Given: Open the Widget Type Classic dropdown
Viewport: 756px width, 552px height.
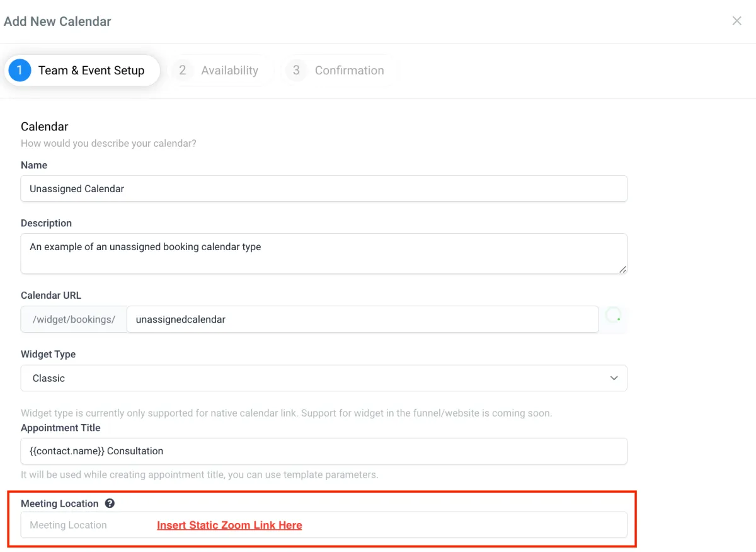Looking at the screenshot, I should tap(323, 378).
